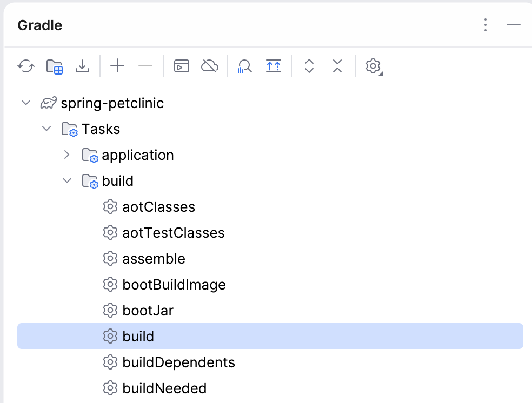This screenshot has width=532, height=403.
Task: Toggle offline mode for Gradle
Action: pyautogui.click(x=210, y=66)
